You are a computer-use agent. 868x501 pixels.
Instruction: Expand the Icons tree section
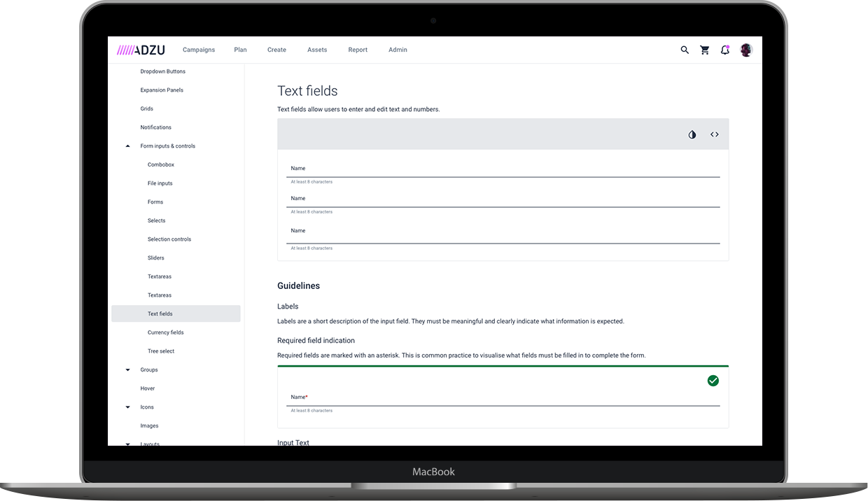127,407
